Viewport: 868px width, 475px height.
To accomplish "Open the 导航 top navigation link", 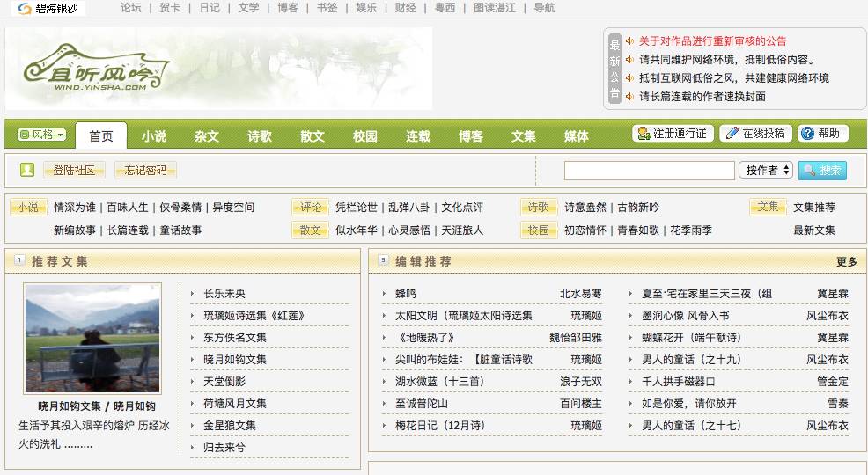I will 544,8.
